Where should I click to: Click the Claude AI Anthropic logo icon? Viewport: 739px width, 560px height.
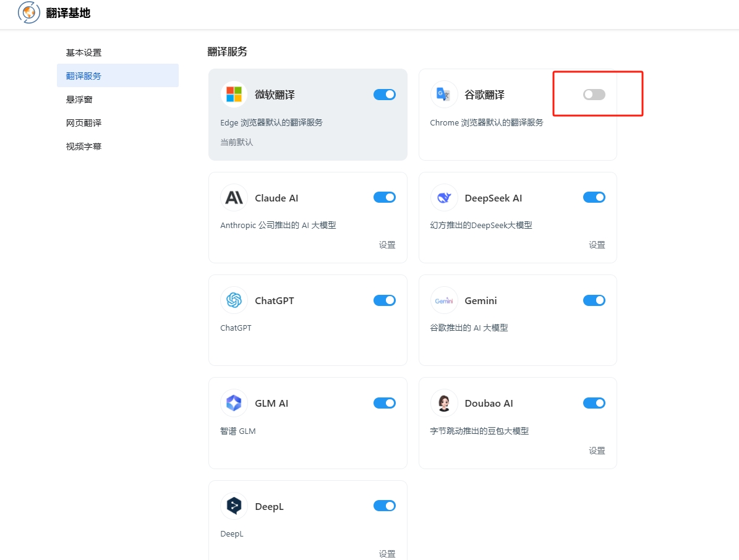pos(234,197)
